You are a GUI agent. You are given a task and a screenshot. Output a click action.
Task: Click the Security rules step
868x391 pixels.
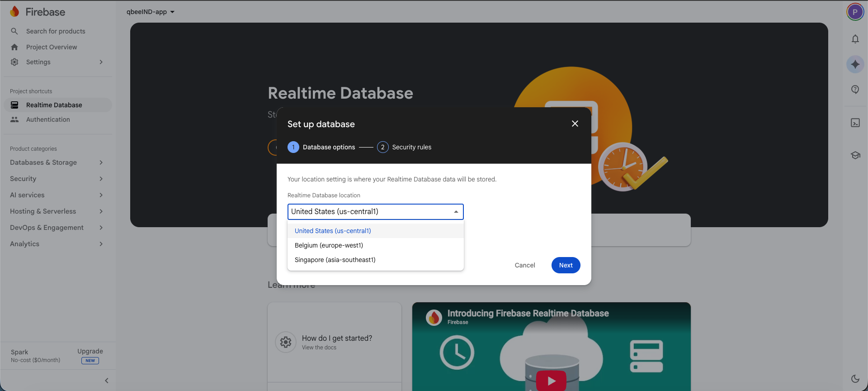(404, 147)
